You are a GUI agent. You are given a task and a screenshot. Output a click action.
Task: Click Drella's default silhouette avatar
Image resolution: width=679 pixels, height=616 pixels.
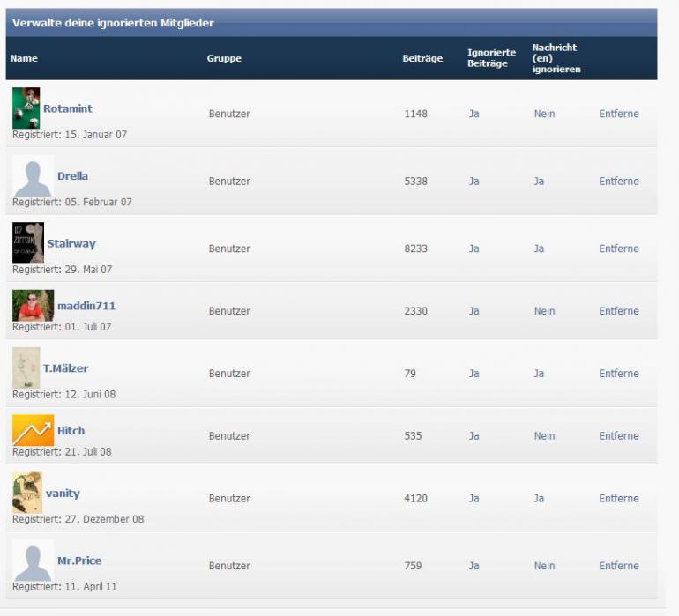(x=33, y=175)
